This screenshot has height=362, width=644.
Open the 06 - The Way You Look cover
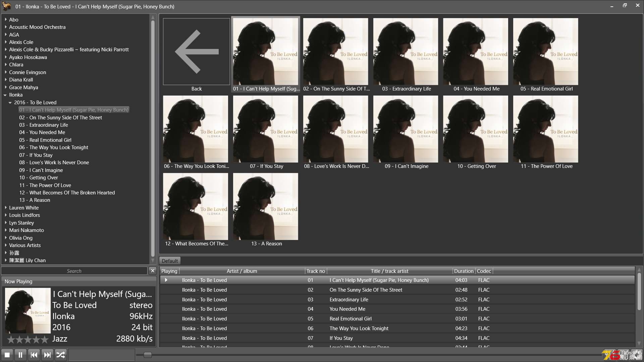point(196,129)
